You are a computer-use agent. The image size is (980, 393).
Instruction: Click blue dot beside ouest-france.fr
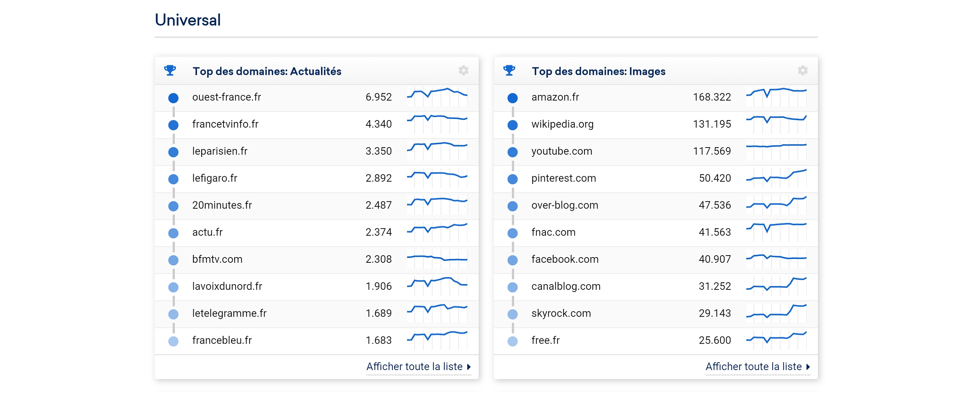(173, 98)
